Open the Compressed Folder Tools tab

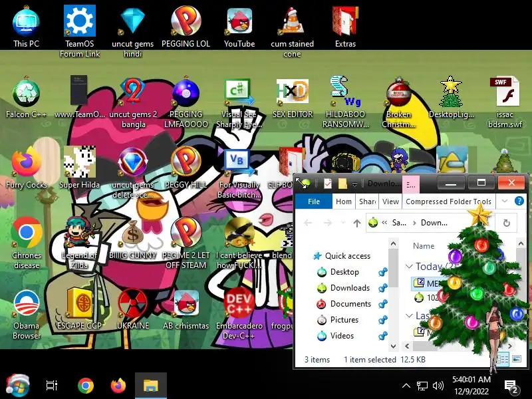448,201
